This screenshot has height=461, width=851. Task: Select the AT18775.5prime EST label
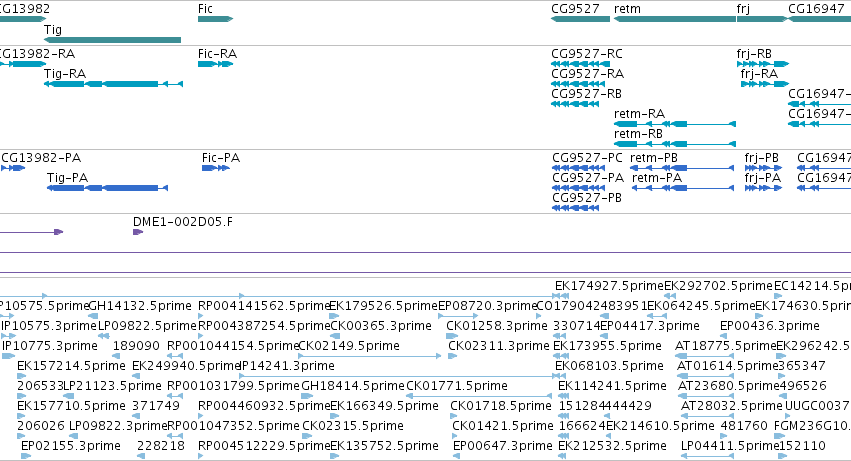pos(726,346)
